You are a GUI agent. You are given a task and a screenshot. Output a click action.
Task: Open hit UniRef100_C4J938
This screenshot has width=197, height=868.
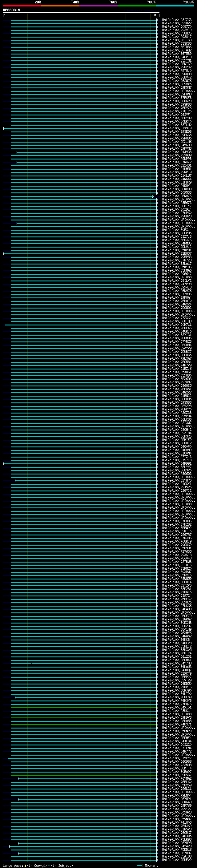(x=177, y=152)
